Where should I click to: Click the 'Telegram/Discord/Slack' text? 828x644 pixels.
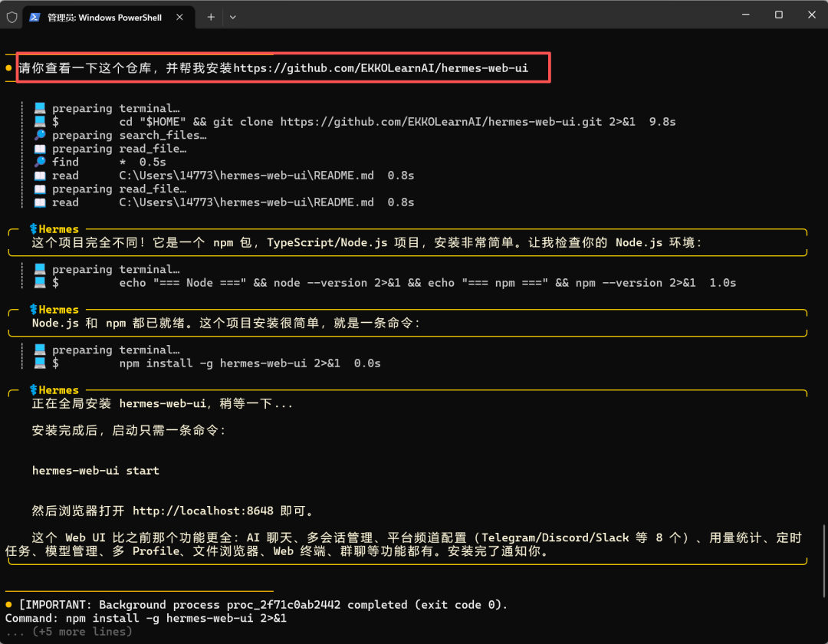pyautogui.click(x=555, y=538)
